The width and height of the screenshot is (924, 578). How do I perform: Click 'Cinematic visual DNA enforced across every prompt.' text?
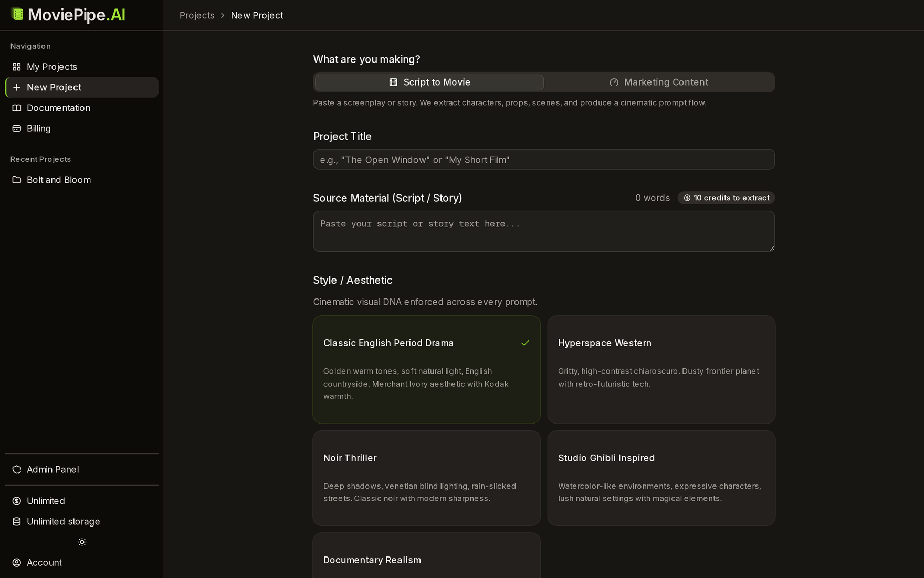tap(425, 302)
